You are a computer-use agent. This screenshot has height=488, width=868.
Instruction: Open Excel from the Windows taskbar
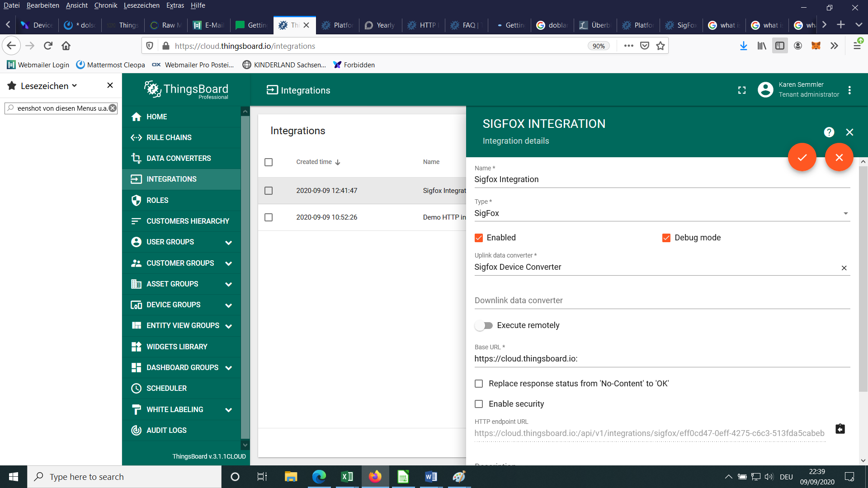point(347,477)
